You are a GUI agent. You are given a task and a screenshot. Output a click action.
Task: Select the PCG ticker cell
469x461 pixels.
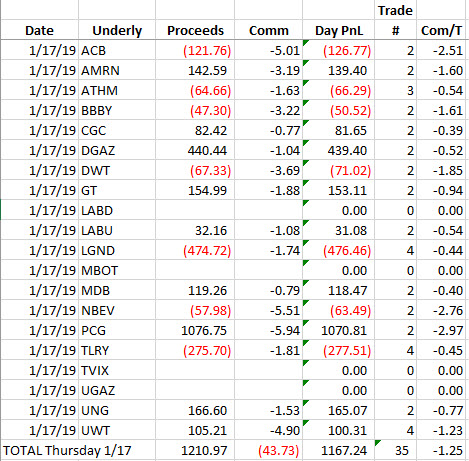point(117,330)
